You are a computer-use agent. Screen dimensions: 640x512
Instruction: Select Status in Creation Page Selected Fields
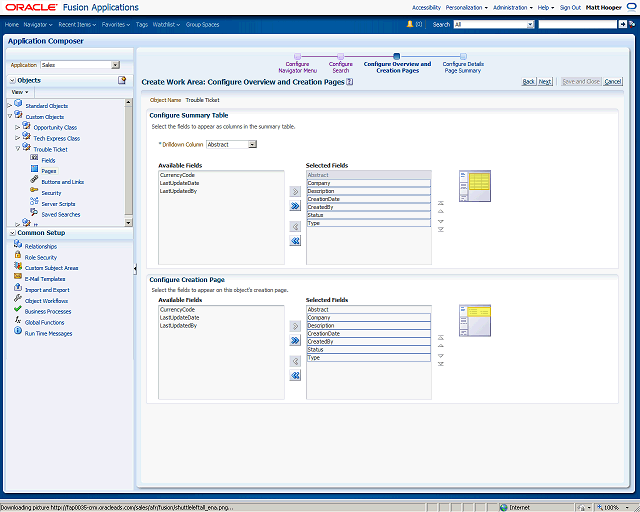[369, 349]
